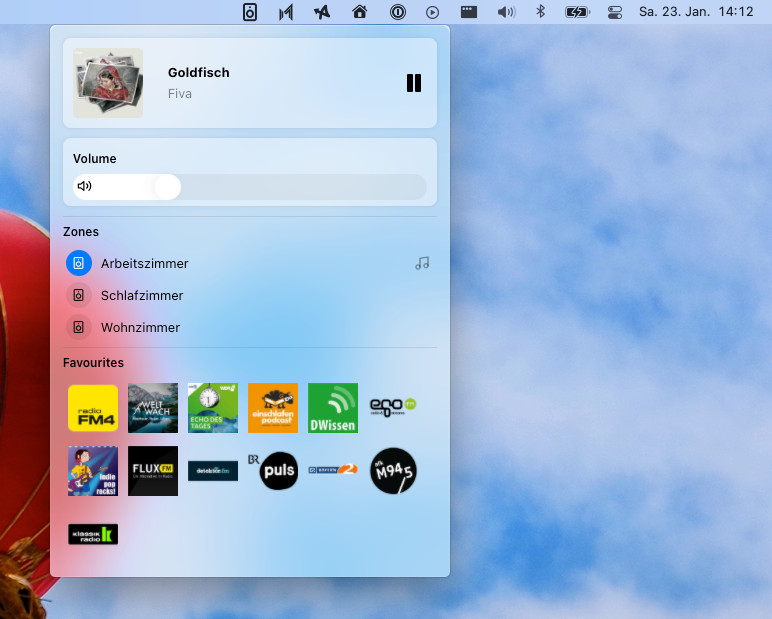This screenshot has height=619, width=772.
Task: Select the Wohnzimmer zone name
Action: 140,327
